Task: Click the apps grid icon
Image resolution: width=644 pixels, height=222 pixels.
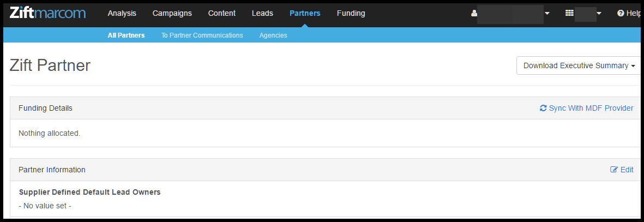Action: point(569,13)
